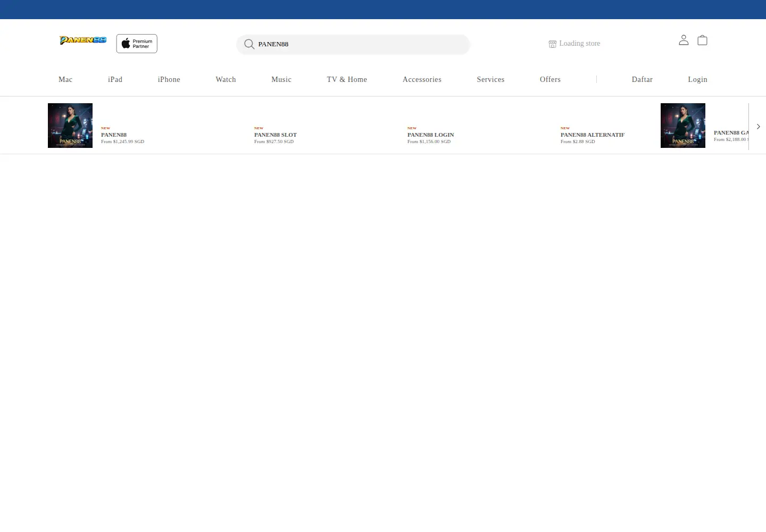Select the PANEN88 SLOT product title
The height and width of the screenshot is (532, 766).
[x=276, y=135]
